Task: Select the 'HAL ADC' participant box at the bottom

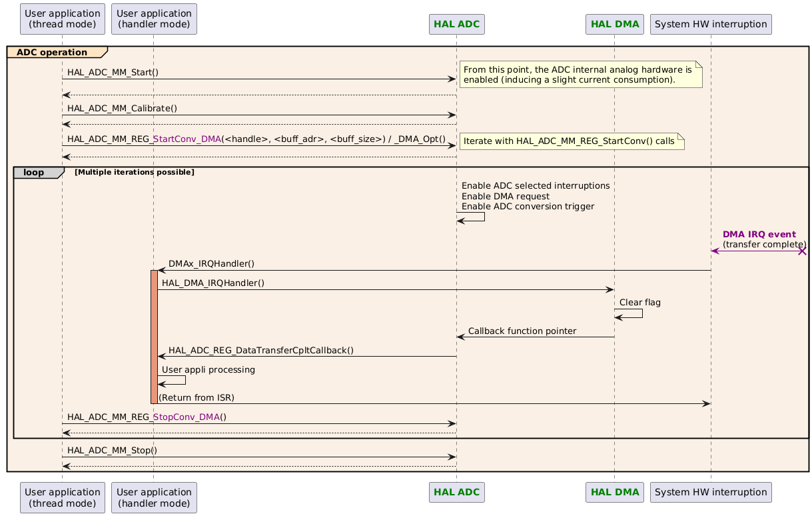Action: pos(456,492)
